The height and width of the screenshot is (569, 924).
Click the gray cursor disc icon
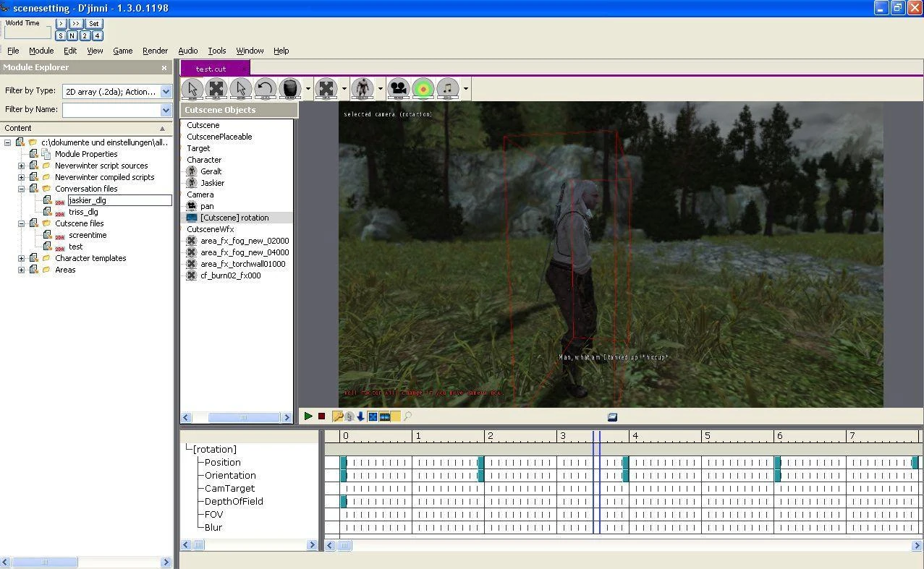(x=349, y=416)
